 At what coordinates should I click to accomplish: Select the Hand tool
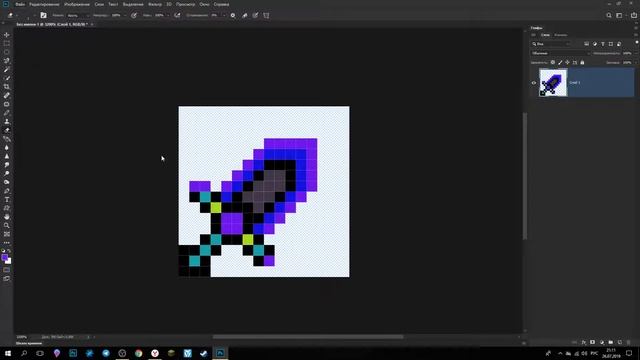point(7,217)
